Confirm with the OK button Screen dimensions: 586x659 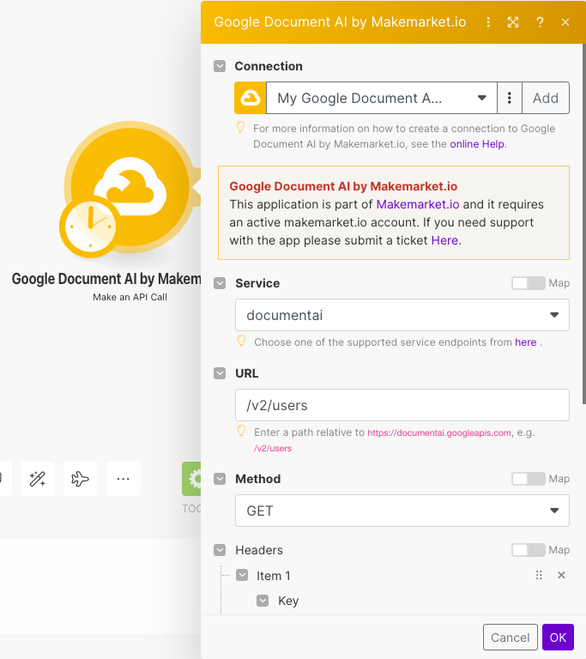click(x=558, y=637)
